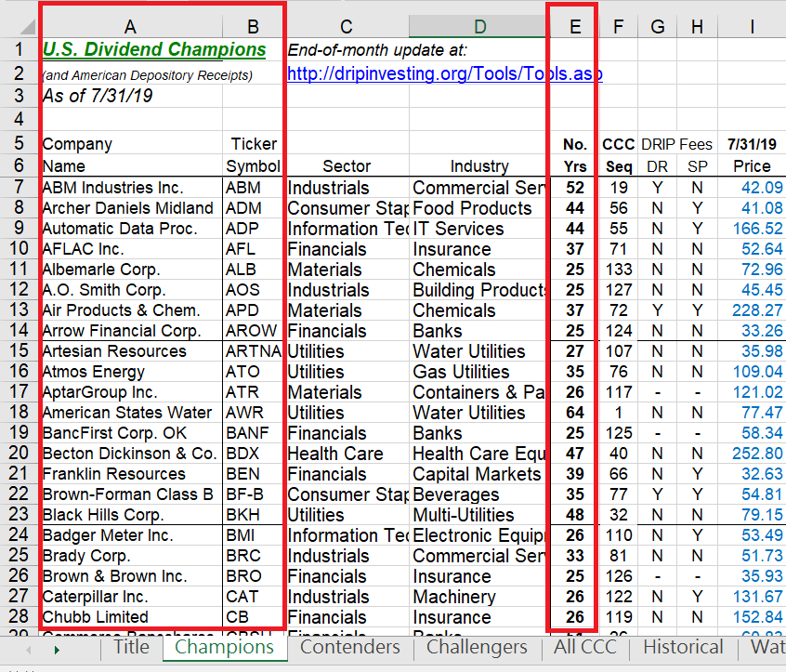Select column F header

(x=619, y=27)
